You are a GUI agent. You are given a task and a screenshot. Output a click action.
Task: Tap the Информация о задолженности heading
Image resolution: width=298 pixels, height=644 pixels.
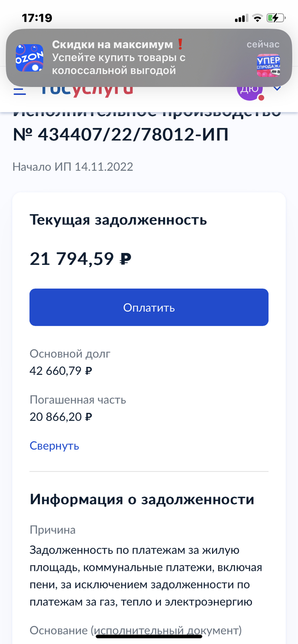coord(142,499)
